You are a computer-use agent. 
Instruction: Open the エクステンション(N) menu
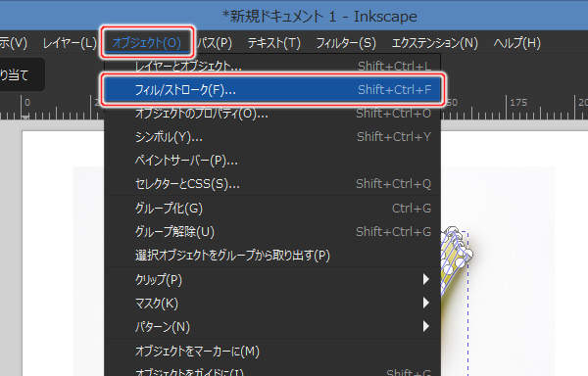tap(435, 43)
